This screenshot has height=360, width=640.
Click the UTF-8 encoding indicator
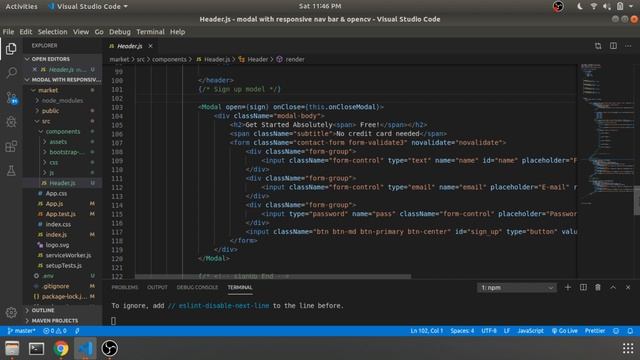click(x=489, y=331)
